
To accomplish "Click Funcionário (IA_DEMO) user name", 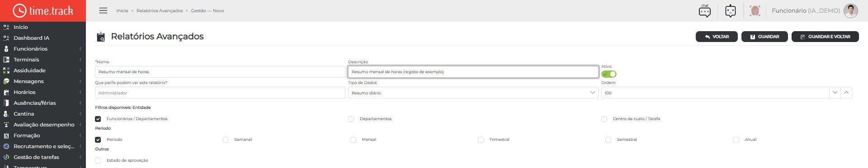I will click(806, 11).
